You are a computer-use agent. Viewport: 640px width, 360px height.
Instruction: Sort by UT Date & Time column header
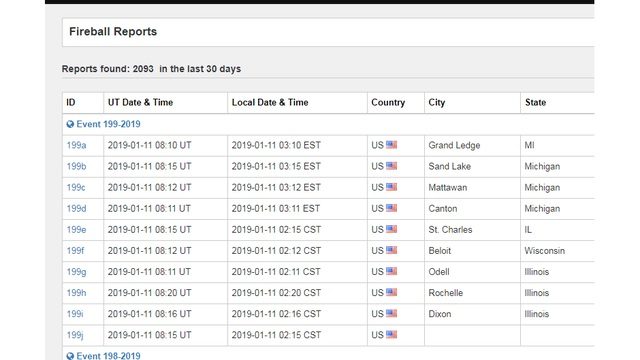pos(140,102)
